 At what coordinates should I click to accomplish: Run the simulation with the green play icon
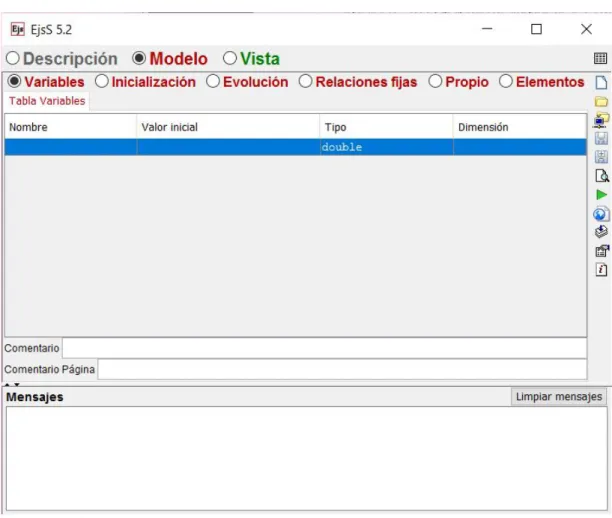click(x=601, y=194)
